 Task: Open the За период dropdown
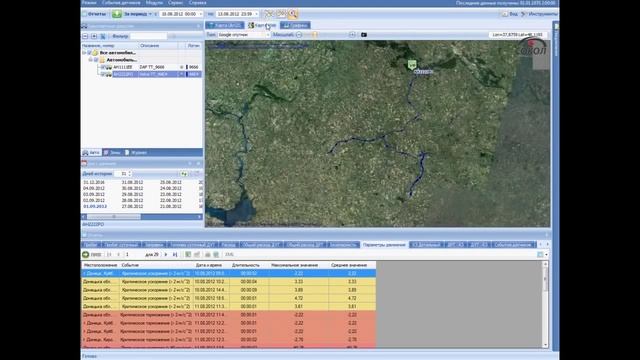[138, 14]
